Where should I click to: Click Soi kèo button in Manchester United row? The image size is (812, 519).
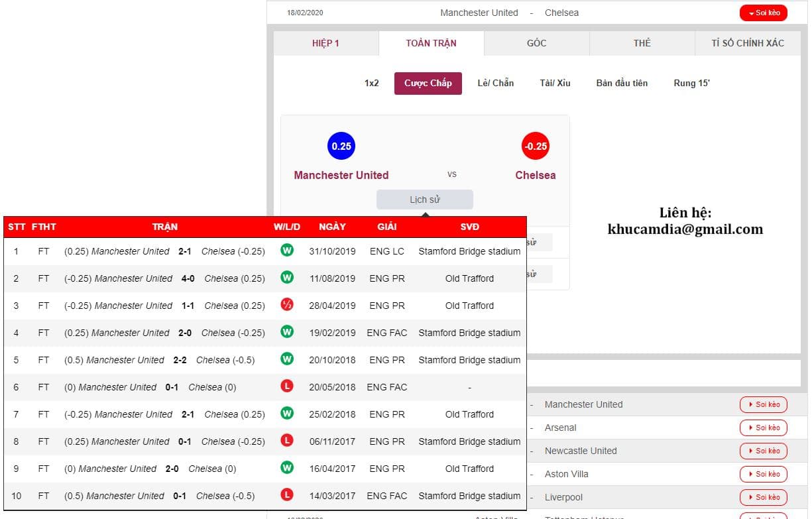click(x=764, y=404)
